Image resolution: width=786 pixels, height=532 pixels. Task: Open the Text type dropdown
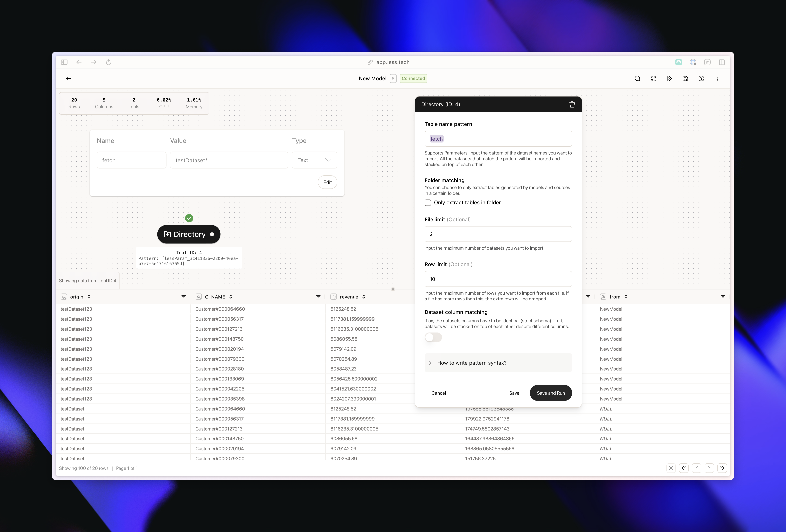point(314,160)
